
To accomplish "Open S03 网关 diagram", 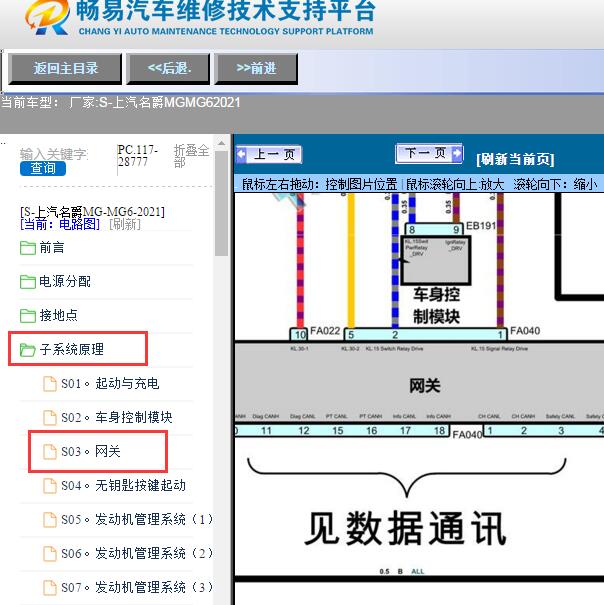I will point(91,451).
